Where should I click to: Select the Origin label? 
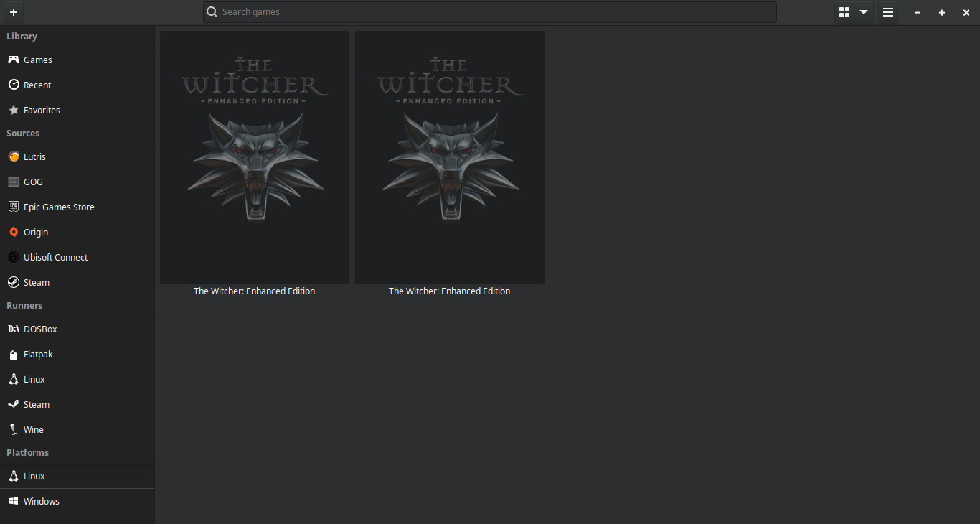click(x=36, y=233)
